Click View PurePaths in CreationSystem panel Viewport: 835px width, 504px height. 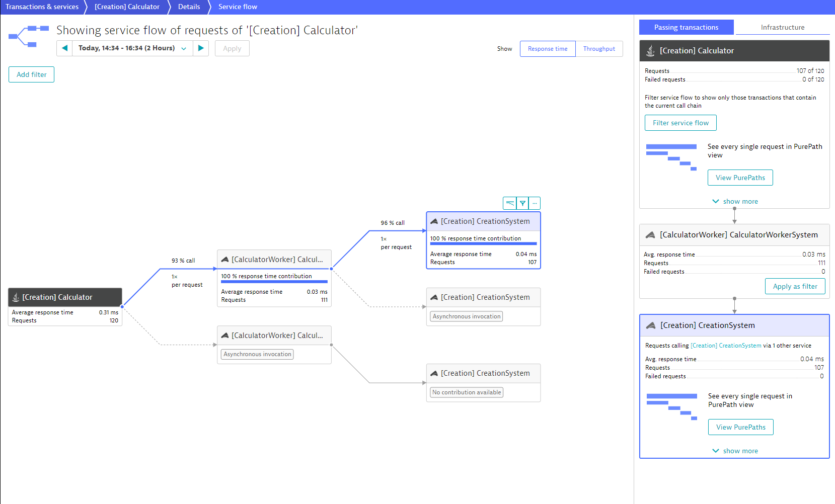[740, 427]
